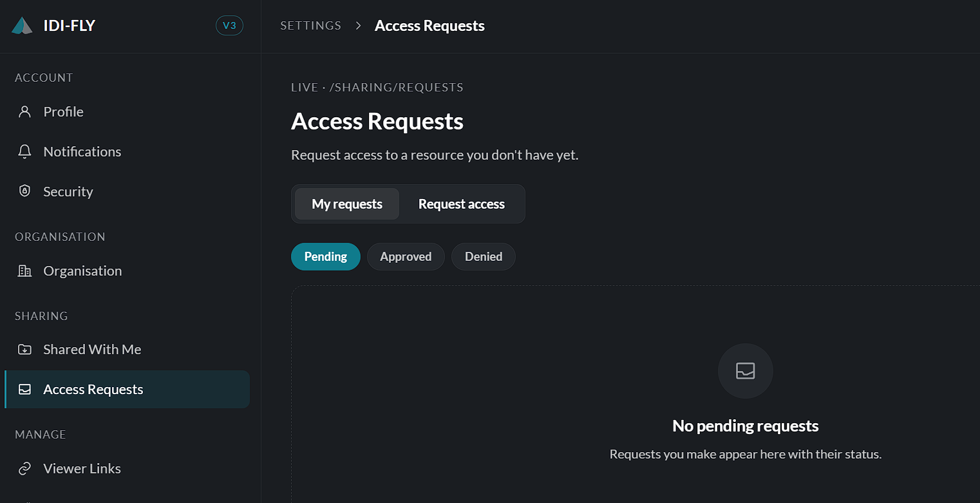980x503 pixels.
Task: Click the V3 version badge
Action: (229, 26)
